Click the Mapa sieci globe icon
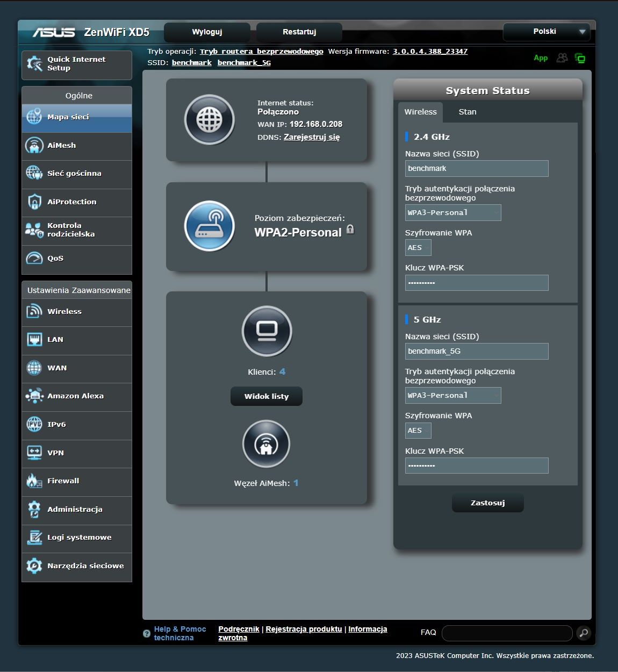The height and width of the screenshot is (672, 618). pos(34,117)
